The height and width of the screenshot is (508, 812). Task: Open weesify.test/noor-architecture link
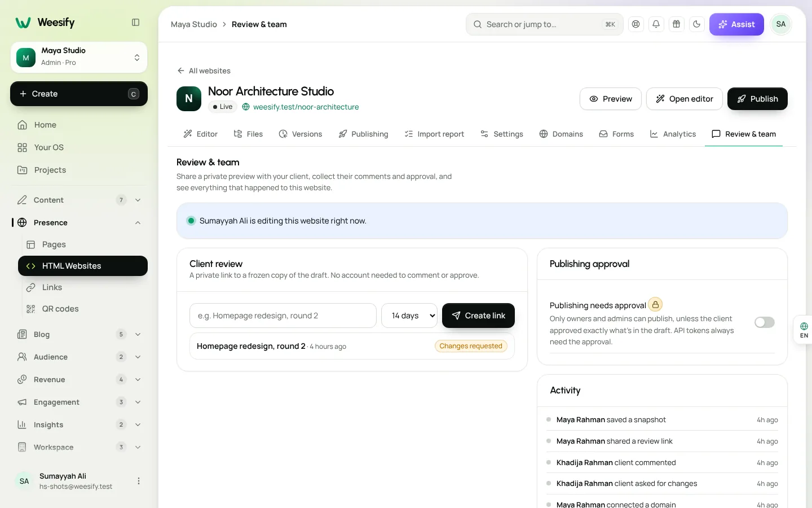click(x=306, y=107)
